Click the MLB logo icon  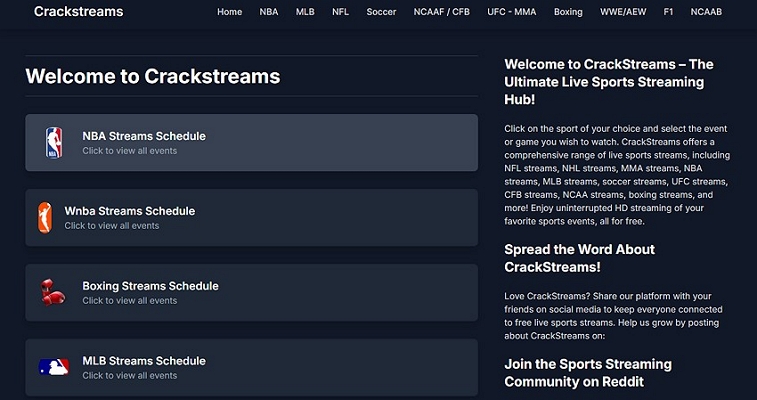click(x=54, y=367)
